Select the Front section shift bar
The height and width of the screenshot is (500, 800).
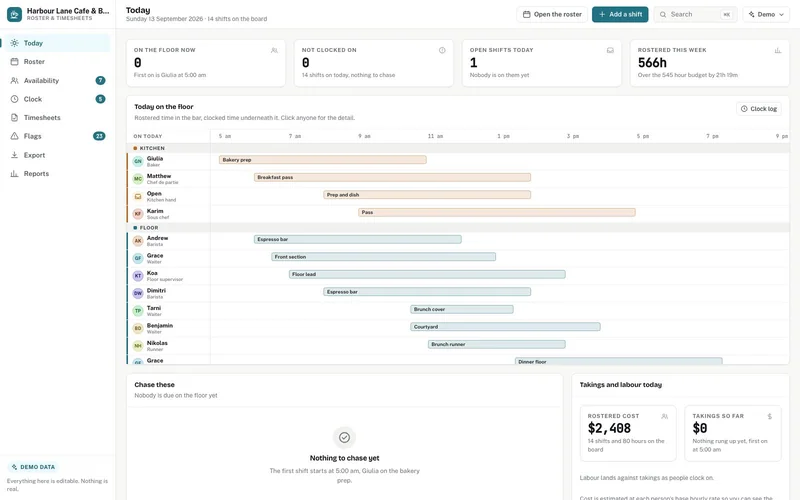click(384, 257)
